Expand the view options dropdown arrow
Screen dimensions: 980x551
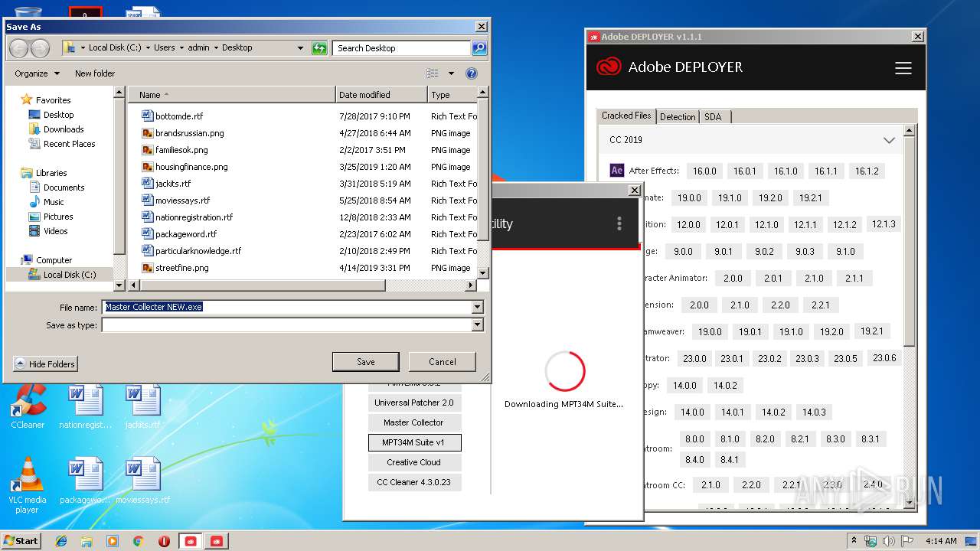pos(451,73)
